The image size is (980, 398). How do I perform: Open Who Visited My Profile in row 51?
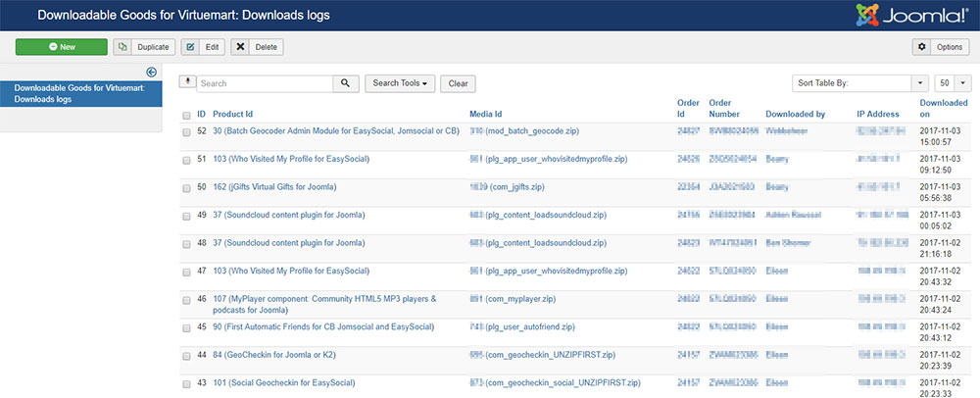(291, 160)
